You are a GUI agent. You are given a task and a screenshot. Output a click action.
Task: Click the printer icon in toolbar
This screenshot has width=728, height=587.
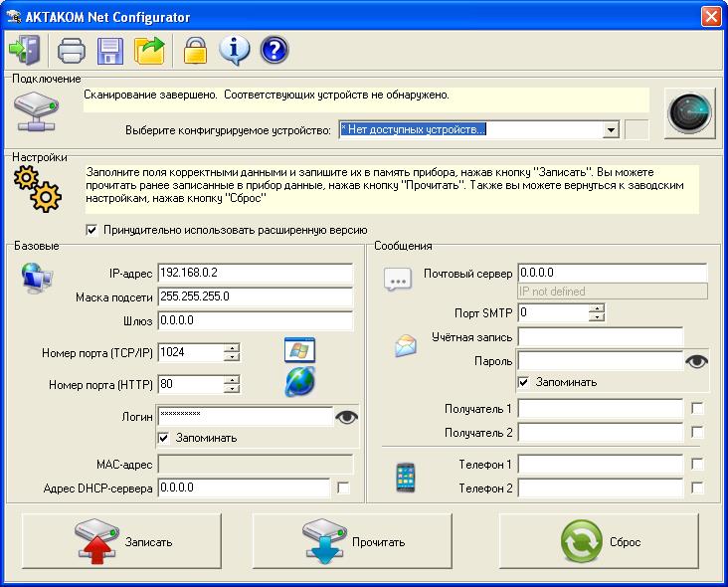(x=71, y=50)
